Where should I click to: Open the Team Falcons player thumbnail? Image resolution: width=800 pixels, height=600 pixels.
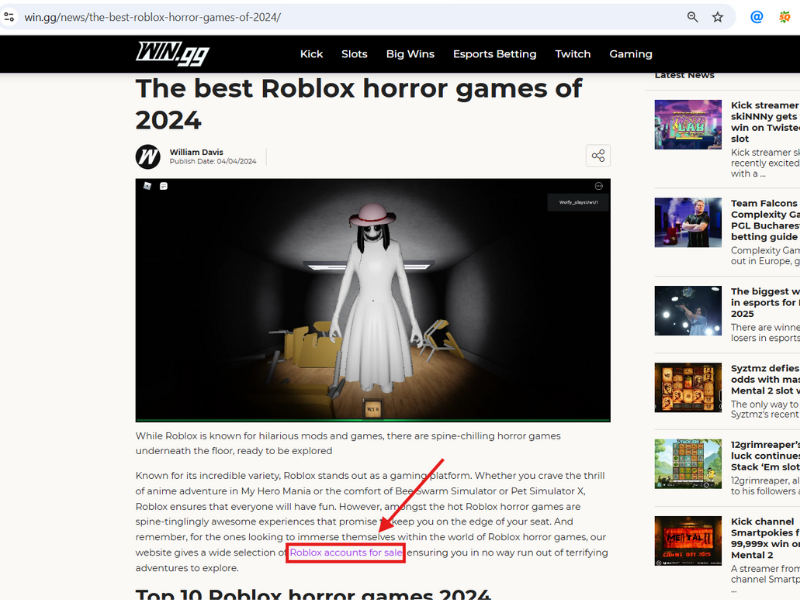(x=688, y=222)
